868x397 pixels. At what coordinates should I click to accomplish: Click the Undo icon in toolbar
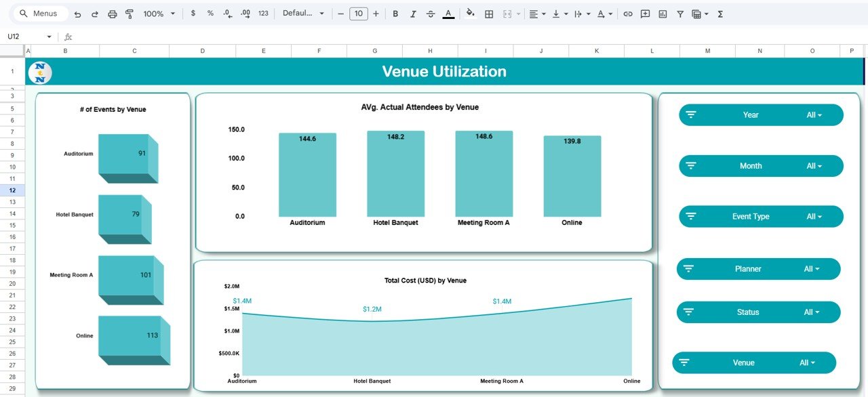pos(77,14)
